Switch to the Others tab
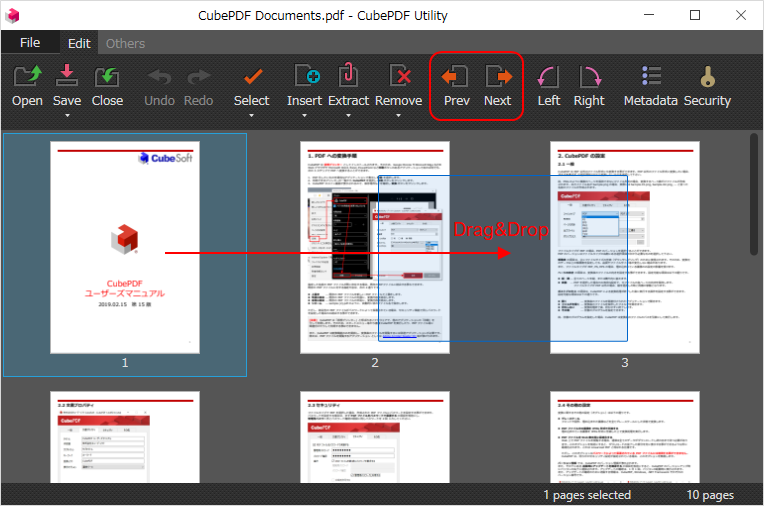This screenshot has height=506, width=764. pos(125,43)
